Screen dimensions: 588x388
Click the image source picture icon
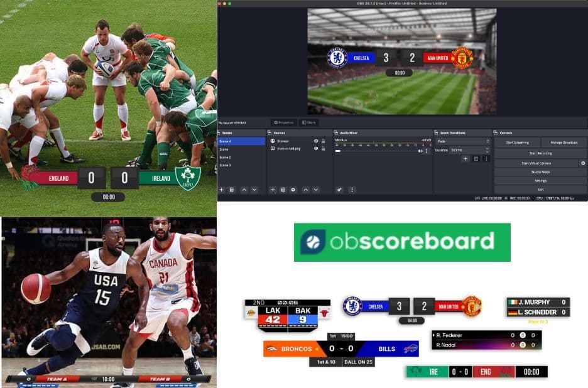point(273,148)
